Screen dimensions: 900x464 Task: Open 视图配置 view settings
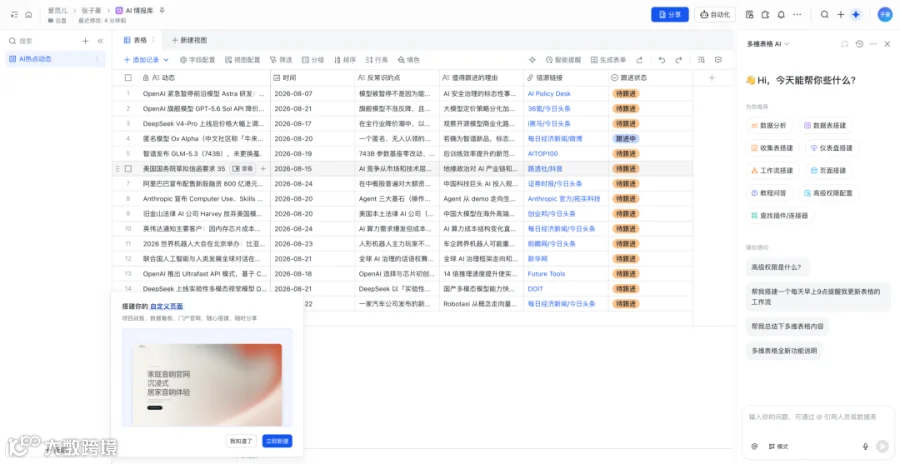click(x=242, y=60)
